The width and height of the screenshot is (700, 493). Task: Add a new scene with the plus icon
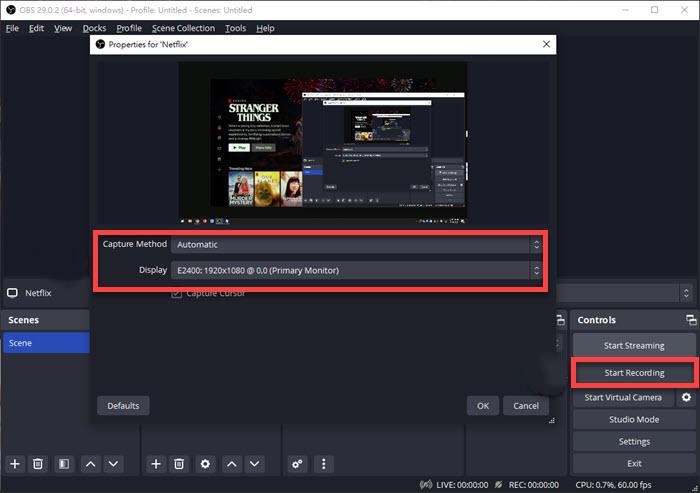15,464
